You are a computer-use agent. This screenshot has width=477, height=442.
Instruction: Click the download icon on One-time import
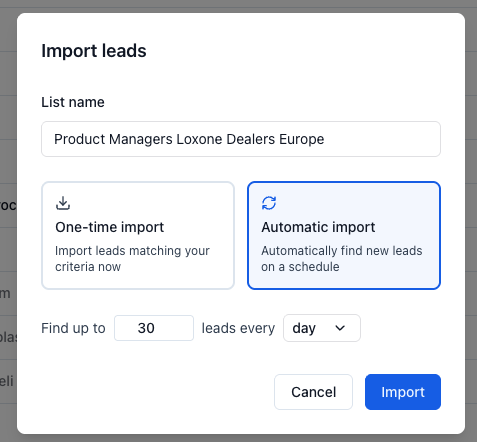pyautogui.click(x=63, y=203)
